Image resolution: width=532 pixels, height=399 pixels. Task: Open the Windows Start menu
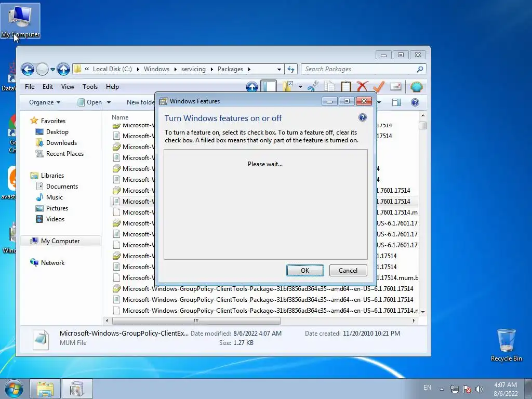[14, 389]
